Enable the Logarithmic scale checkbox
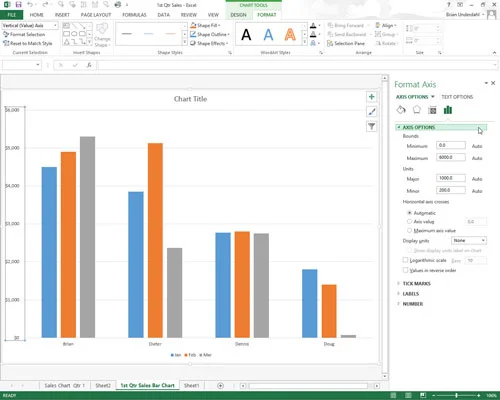The width and height of the screenshot is (500, 400). [x=406, y=260]
